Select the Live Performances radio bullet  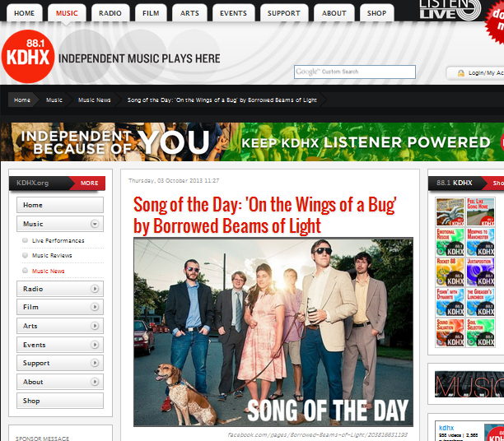[x=25, y=240]
